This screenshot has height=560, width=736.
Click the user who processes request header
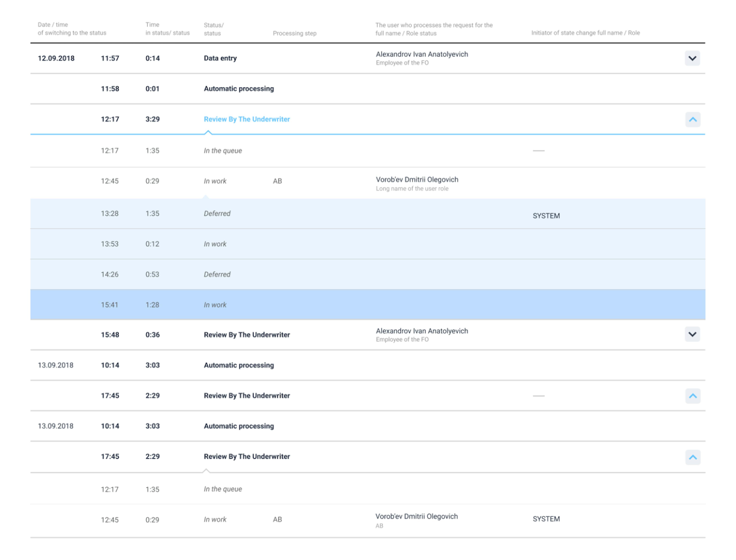coord(434,29)
